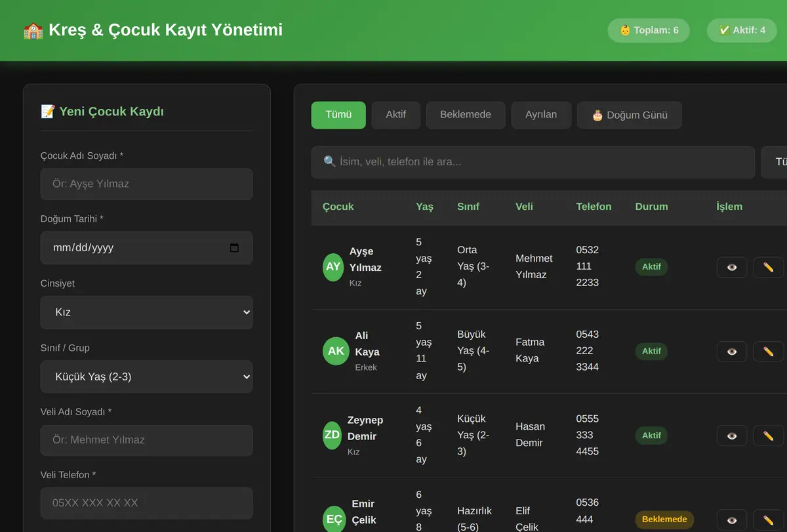This screenshot has width=787, height=532.
Task: Click class cell Büyük Yaş (4-5)
Action: [473, 350]
